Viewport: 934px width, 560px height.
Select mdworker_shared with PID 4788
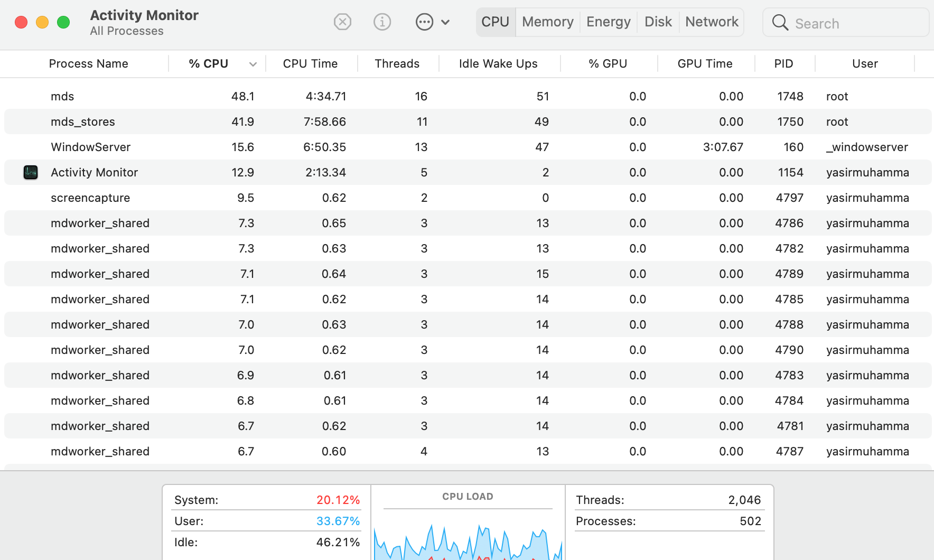tap(468, 324)
